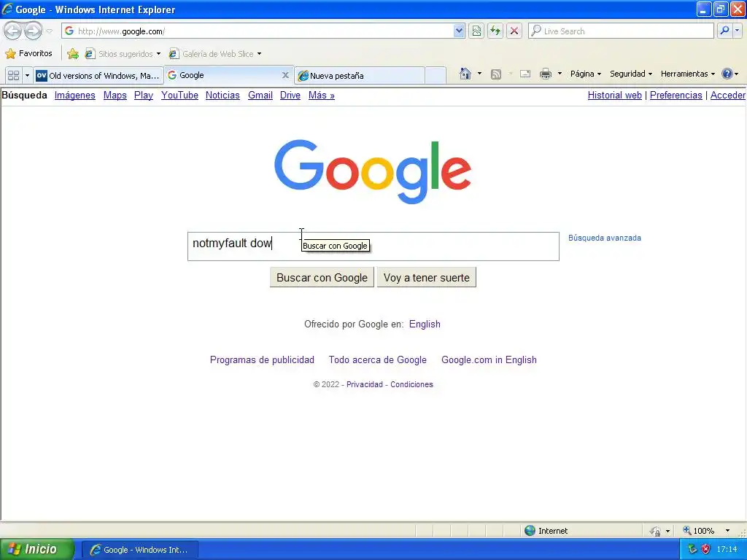Screen dimensions: 747x560
Task: Refresh the page with the green arrows icon
Action: coord(495,31)
